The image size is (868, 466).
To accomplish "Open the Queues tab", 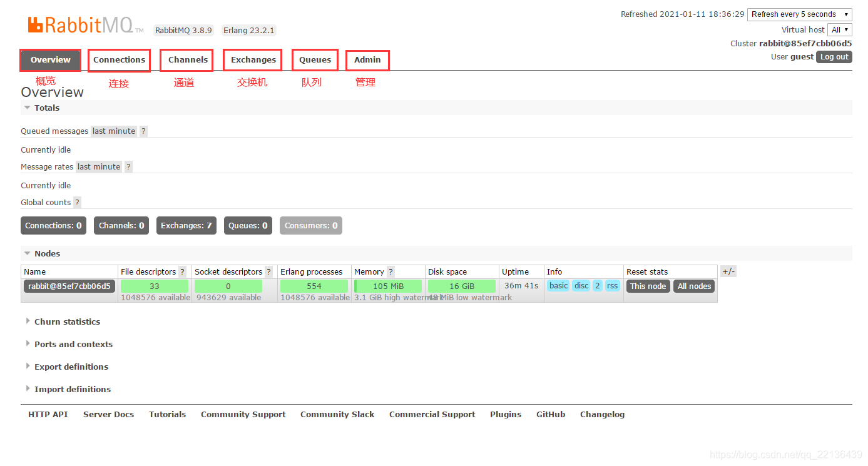I will [x=315, y=60].
